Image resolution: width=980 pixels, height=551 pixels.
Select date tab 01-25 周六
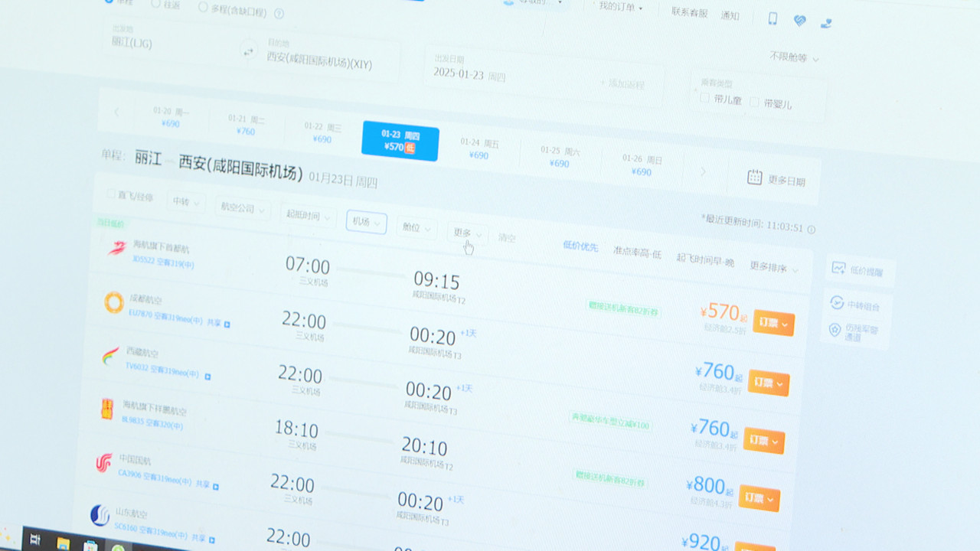coord(560,157)
